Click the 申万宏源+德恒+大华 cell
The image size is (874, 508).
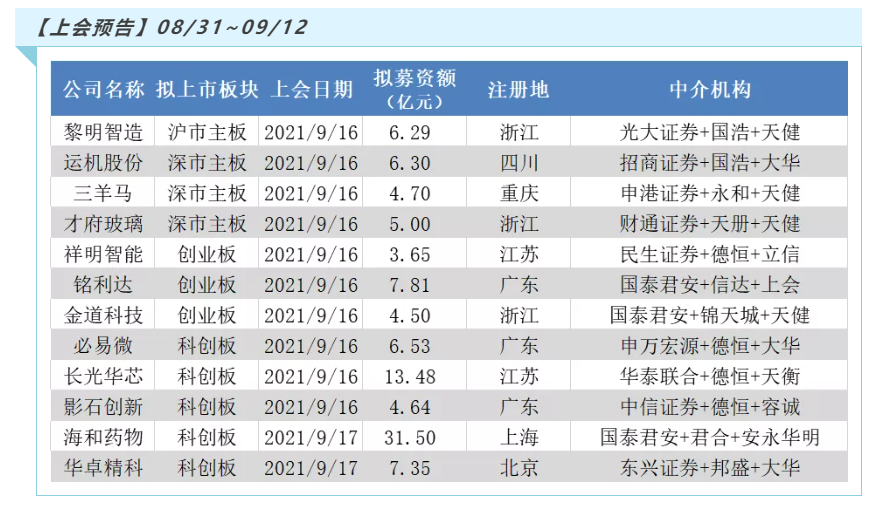(710, 346)
